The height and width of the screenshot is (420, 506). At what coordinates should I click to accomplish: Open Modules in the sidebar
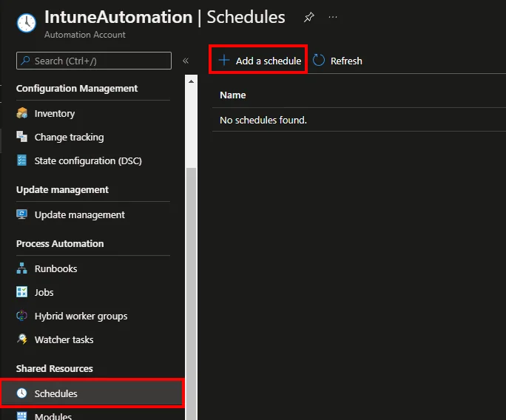click(x=53, y=416)
